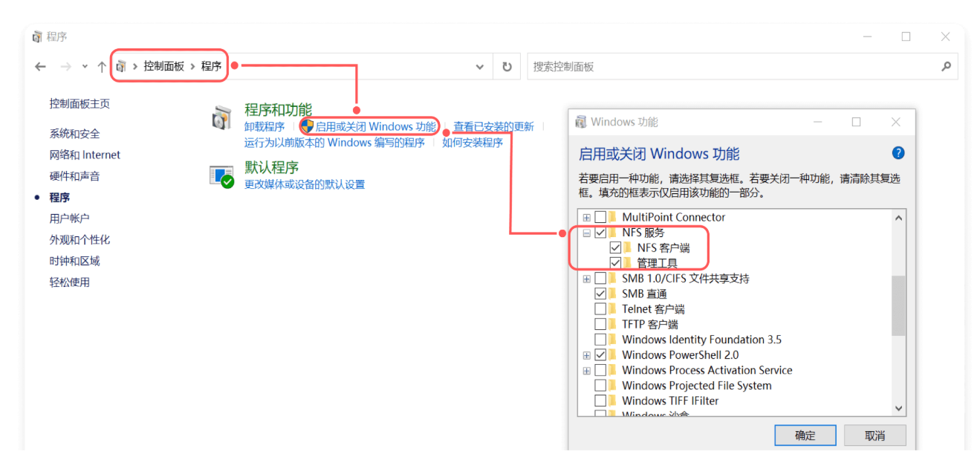Click the forward navigation arrow
The width and height of the screenshot is (980, 463).
point(65,67)
